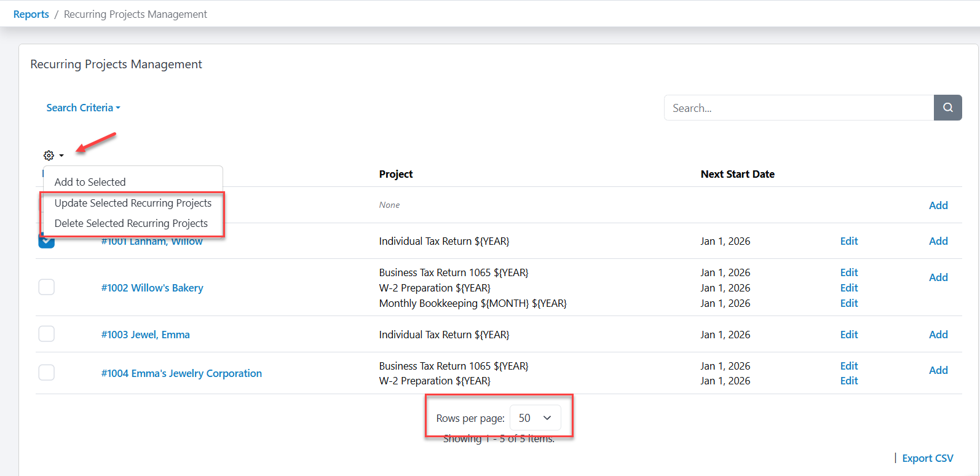Expand the Search Criteria dropdown
Image resolution: width=980 pixels, height=476 pixels.
[x=83, y=108]
